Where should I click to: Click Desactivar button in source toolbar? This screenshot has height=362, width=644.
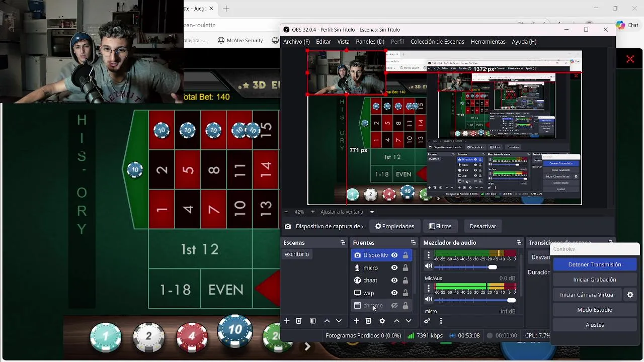coord(482,226)
